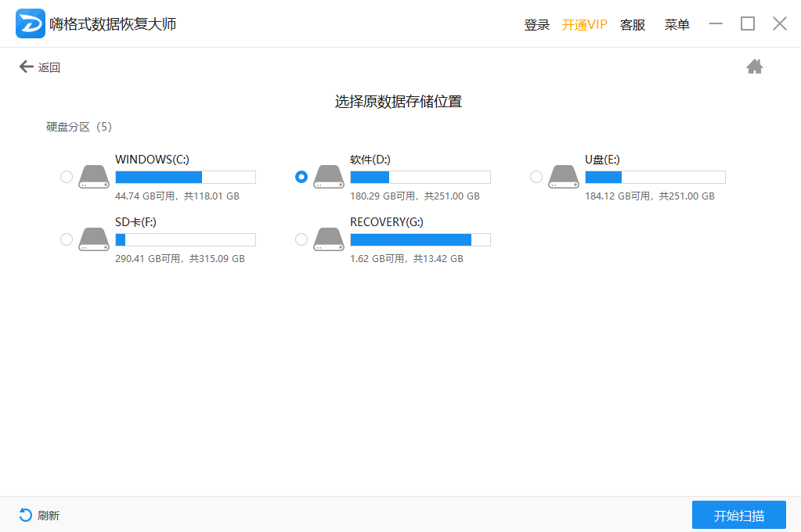801x532 pixels.
Task: Click the refresh circular arrow icon
Action: point(26,515)
